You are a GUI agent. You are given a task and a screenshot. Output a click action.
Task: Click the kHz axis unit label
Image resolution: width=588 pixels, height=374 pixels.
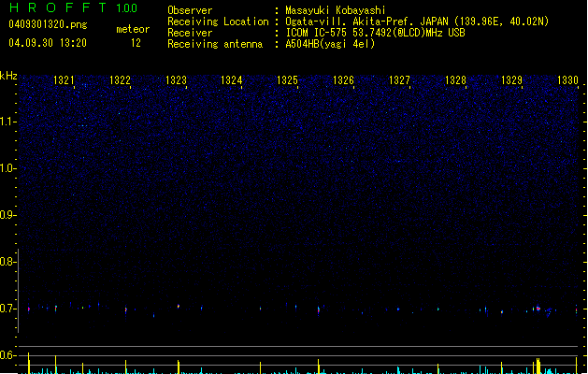coord(8,76)
